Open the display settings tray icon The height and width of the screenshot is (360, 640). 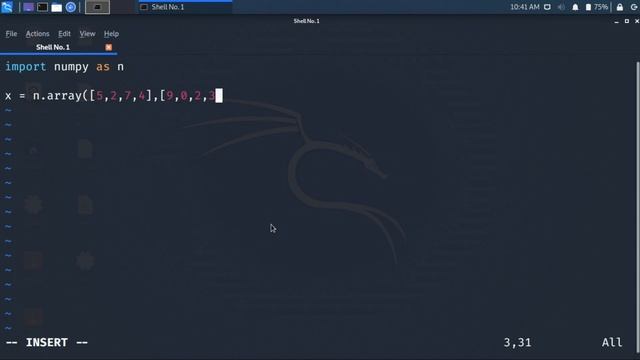547,7
